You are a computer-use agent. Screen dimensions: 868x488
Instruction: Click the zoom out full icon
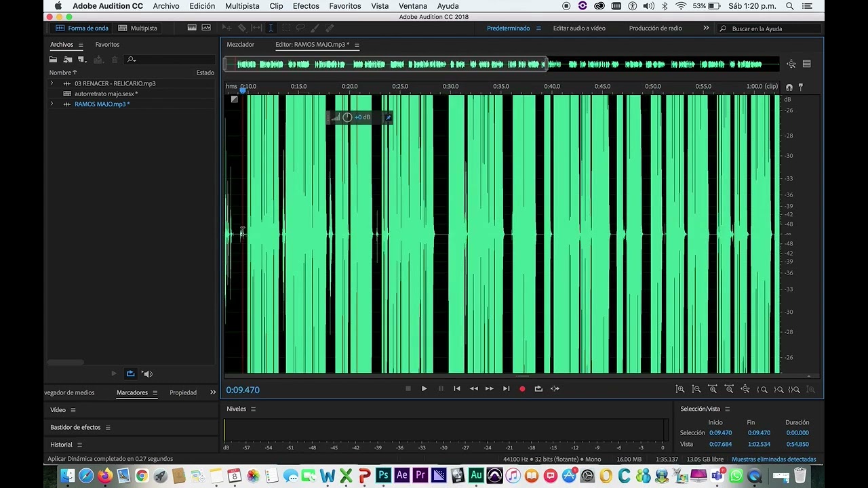pos(745,389)
